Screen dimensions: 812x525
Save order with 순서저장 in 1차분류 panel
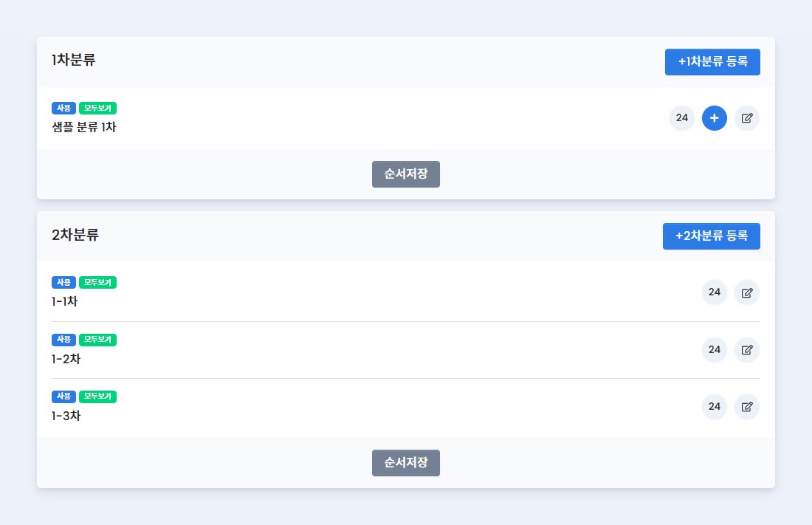point(405,174)
